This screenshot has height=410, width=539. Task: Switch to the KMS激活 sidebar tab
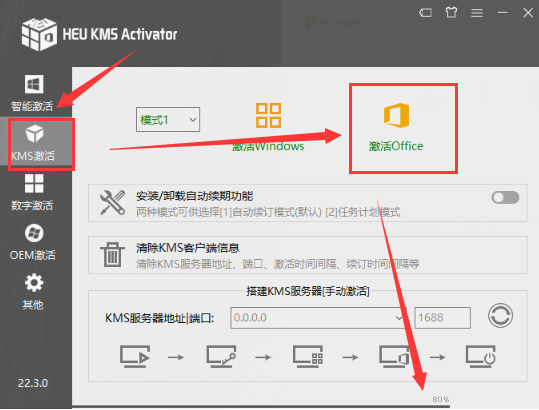coord(33,144)
